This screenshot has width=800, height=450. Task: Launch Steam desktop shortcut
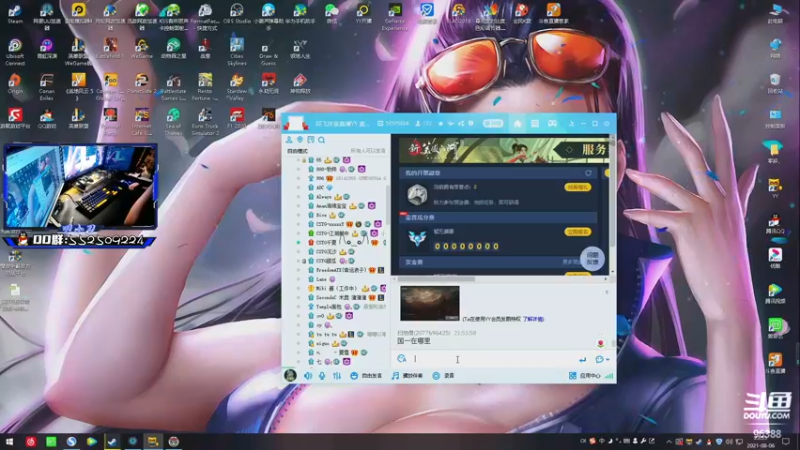click(15, 14)
